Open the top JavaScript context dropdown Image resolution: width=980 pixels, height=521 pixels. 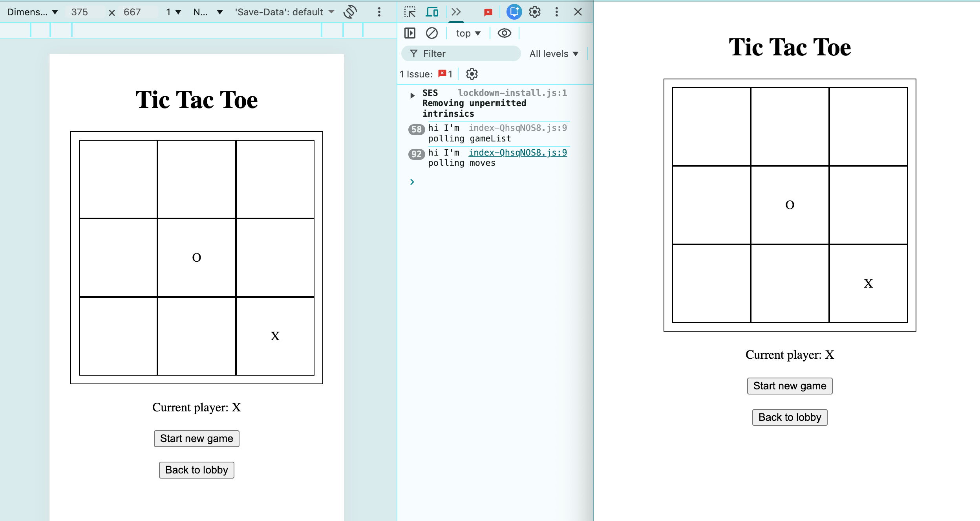click(x=468, y=33)
